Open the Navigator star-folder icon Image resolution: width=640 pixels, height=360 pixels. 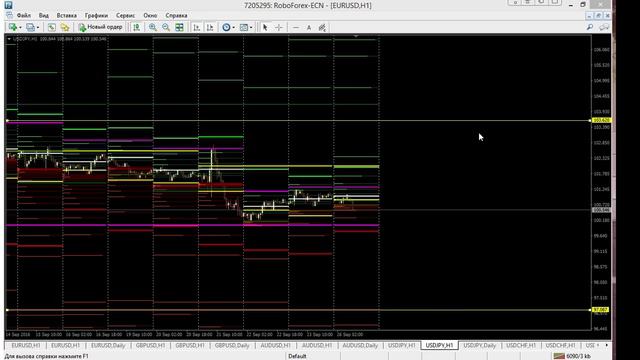pos(65,27)
